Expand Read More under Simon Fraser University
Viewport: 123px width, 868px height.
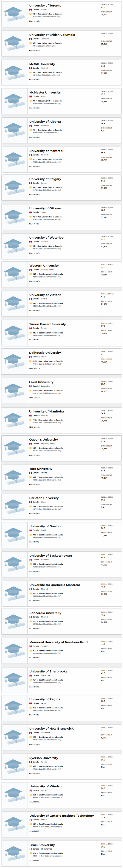click(x=35, y=340)
